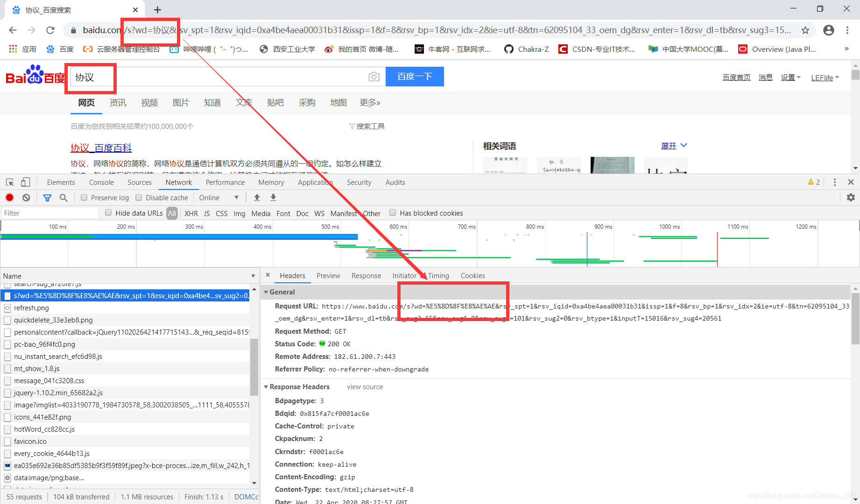Open the LEFlife account dropdown
Screen dimensions: 860x504
825,77
